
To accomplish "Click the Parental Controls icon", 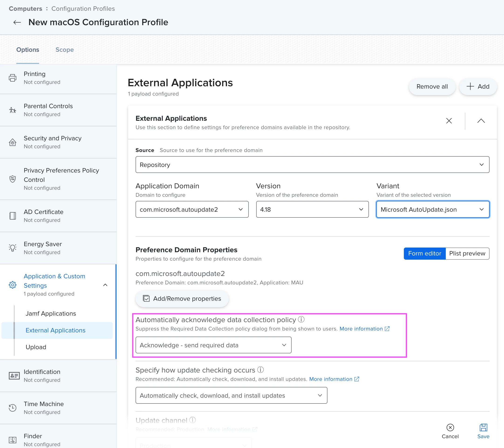I will tap(13, 110).
